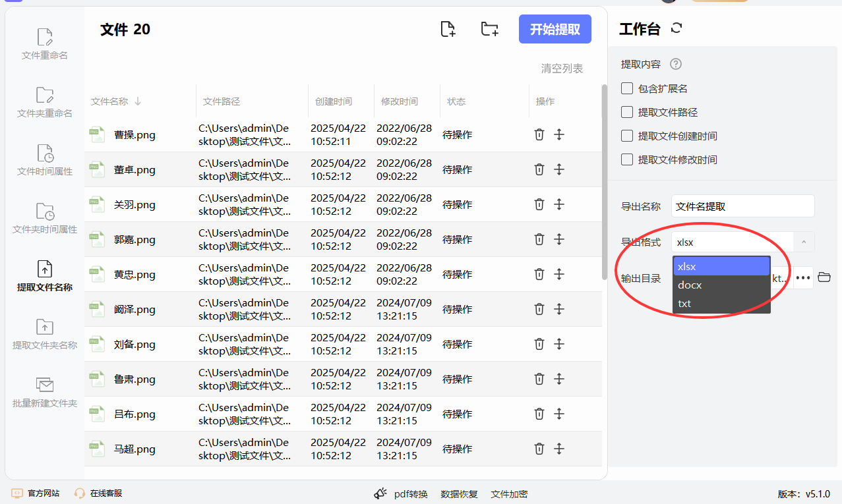The image size is (842, 504).
Task: Delete the 郭嘉.png row
Action: pyautogui.click(x=539, y=239)
